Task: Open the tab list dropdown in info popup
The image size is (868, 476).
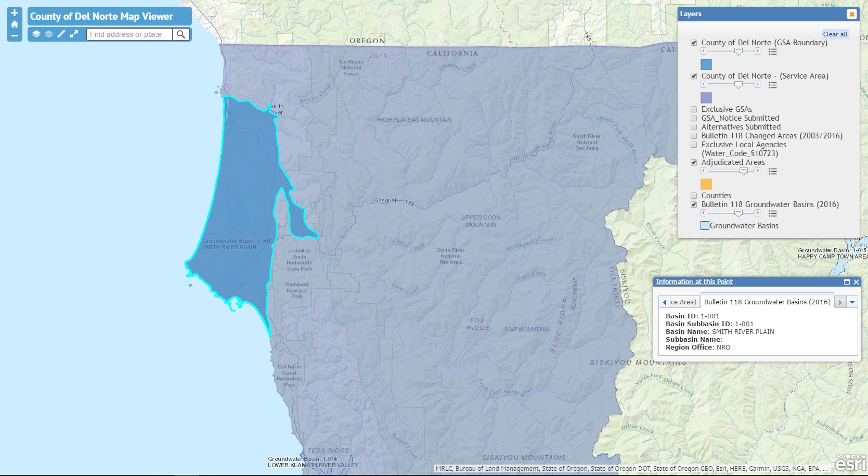Action: click(x=852, y=302)
